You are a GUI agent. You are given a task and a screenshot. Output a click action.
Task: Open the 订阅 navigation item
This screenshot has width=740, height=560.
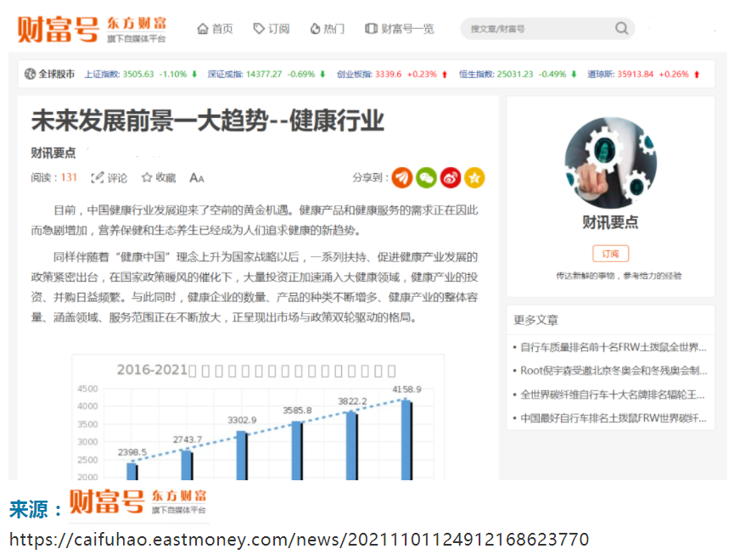pyautogui.click(x=272, y=29)
